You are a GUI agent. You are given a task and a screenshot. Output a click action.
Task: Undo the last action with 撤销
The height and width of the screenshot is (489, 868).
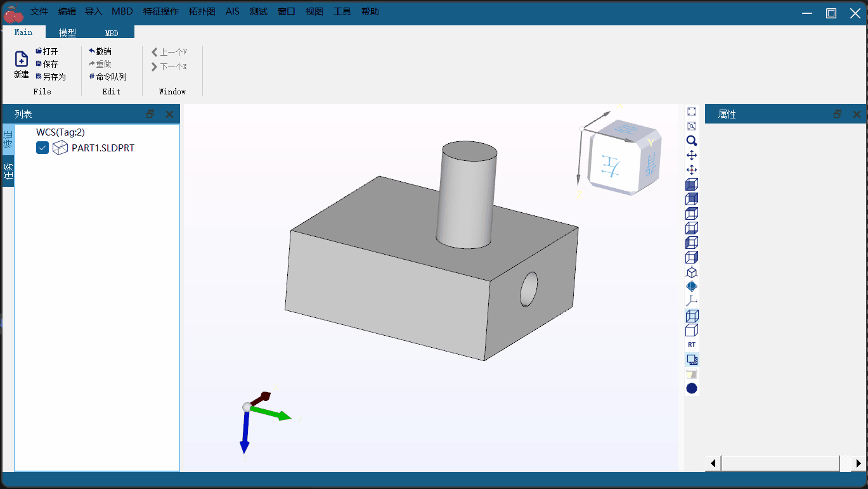100,51
